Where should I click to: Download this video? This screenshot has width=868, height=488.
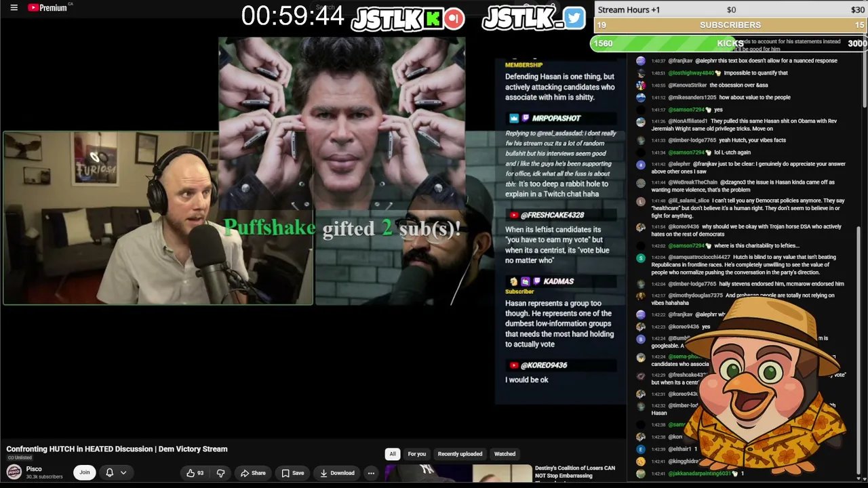(x=337, y=473)
